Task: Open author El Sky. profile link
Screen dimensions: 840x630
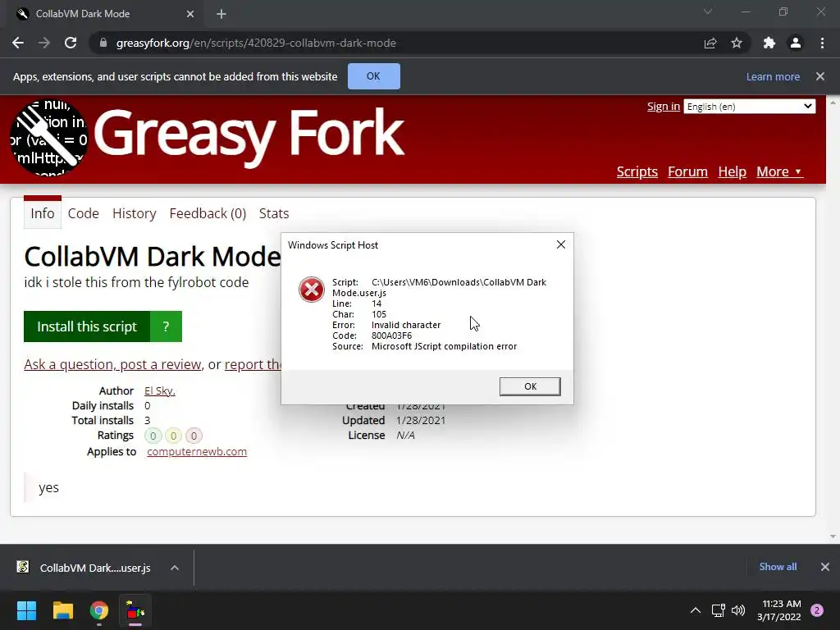Action: pos(160,390)
